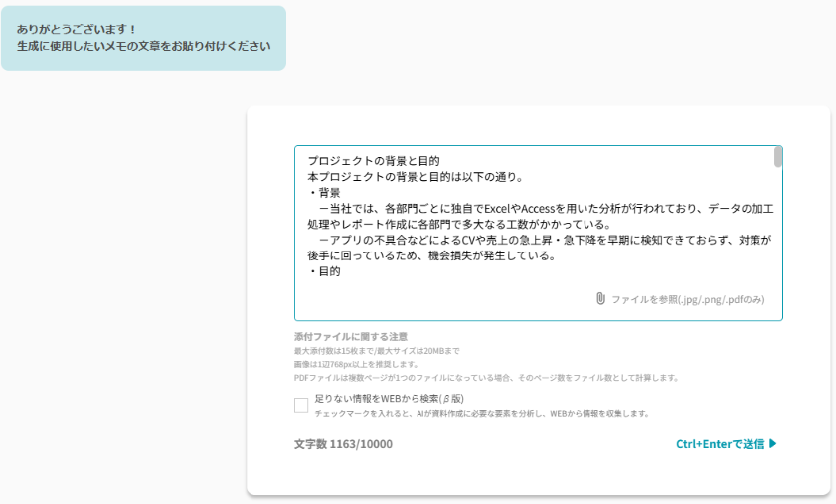Click the memo textarea scrollbar thumb
Screen dimensions: 836x504
click(x=778, y=157)
